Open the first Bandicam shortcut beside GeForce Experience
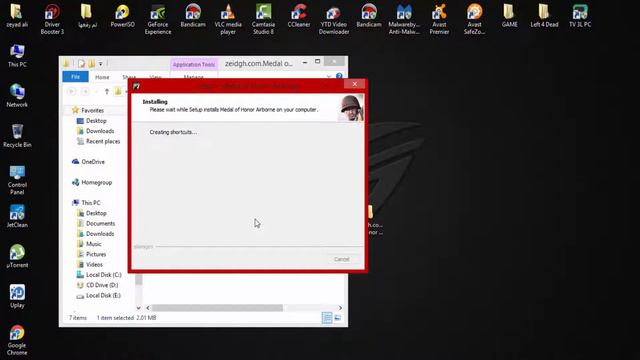This screenshot has width=640, height=360. coord(193,16)
